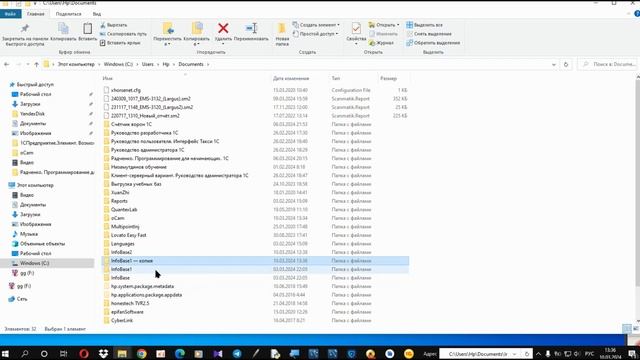The image size is (640, 360).
Task: Switch to the Главная ribbon tab
Action: 36,14
